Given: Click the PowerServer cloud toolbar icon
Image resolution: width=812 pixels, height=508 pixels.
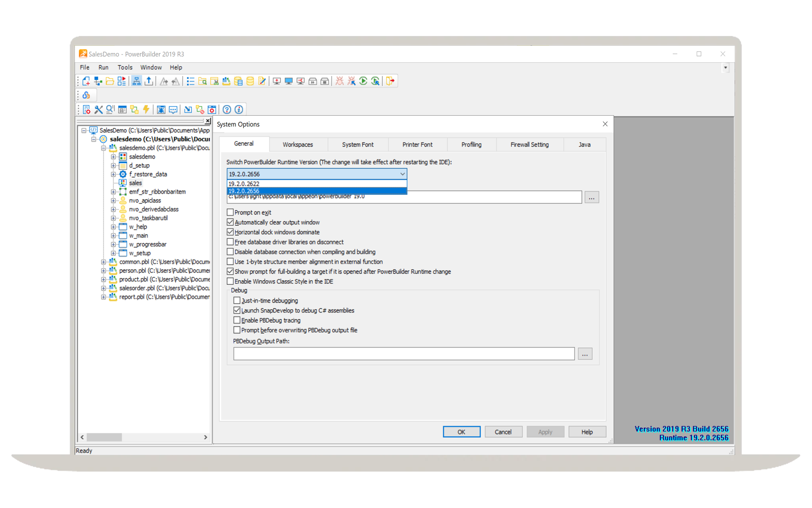Looking at the screenshot, I should [x=86, y=95].
